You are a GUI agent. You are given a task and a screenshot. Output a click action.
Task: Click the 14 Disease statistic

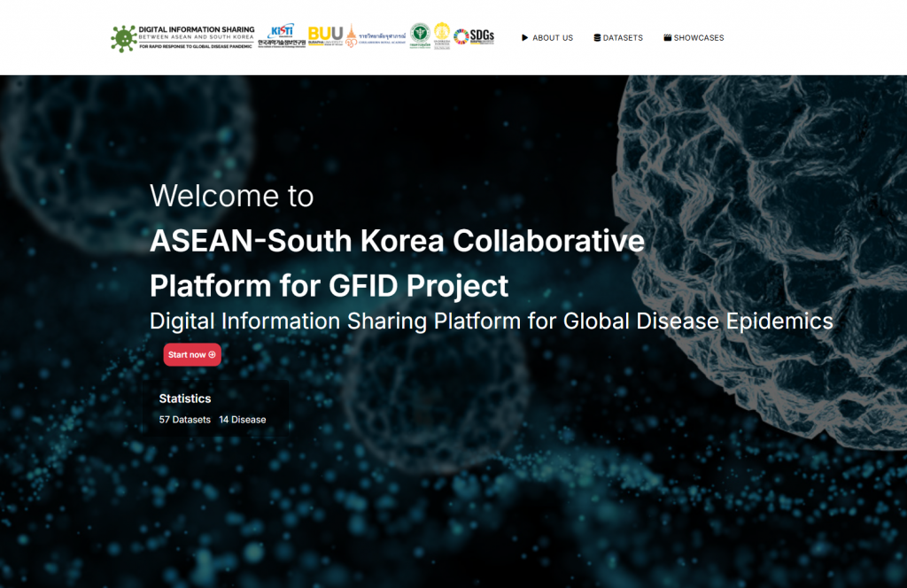coord(243,420)
